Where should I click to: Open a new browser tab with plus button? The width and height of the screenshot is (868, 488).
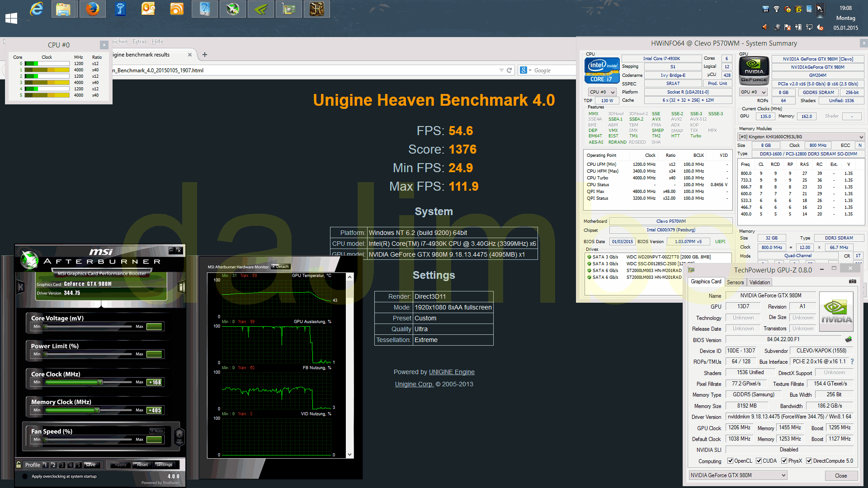click(205, 55)
